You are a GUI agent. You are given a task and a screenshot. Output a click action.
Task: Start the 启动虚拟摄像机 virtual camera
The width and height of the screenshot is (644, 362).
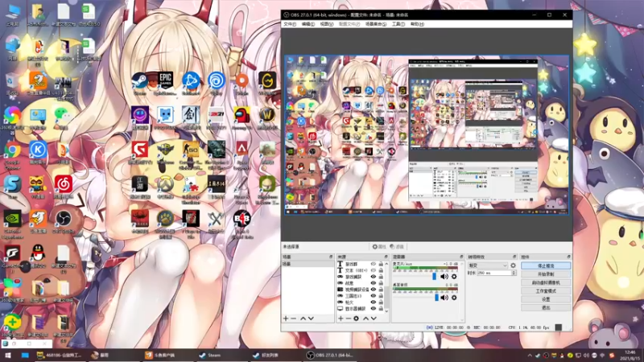tap(546, 283)
